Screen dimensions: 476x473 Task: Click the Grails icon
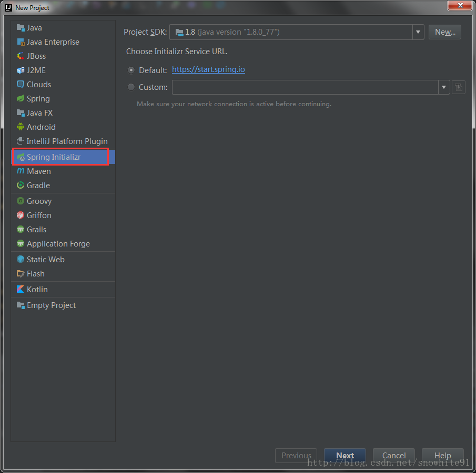21,229
